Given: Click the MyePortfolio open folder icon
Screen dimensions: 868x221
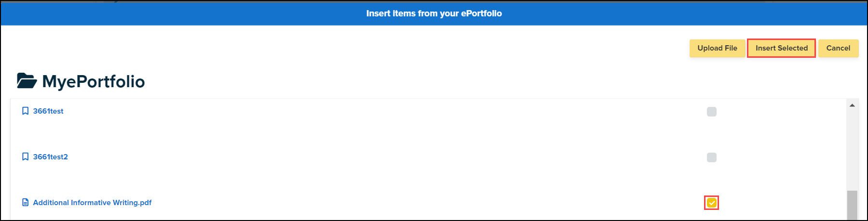Looking at the screenshot, I should tap(27, 81).
